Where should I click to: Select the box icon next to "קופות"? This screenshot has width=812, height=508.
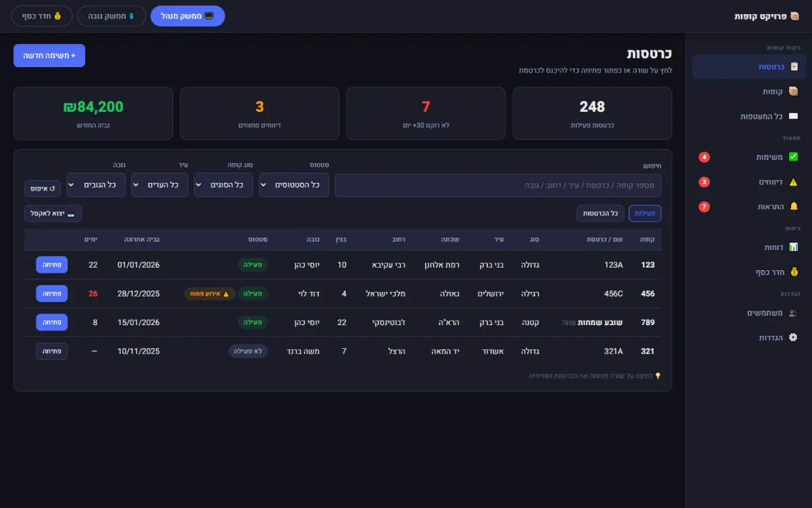point(794,91)
